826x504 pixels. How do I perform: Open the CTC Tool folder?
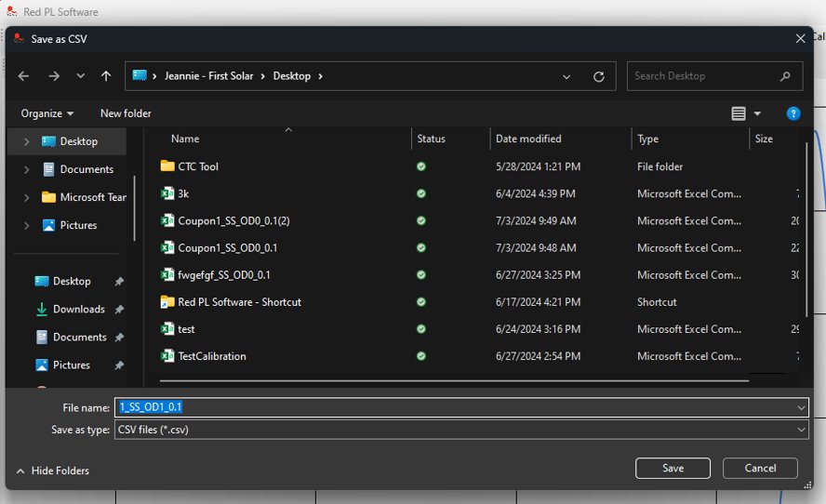coord(198,166)
